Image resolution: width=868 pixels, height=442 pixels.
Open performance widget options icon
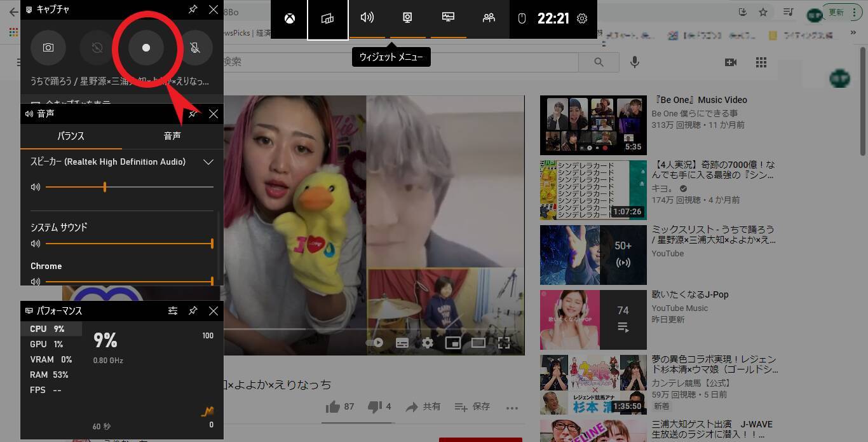click(173, 311)
